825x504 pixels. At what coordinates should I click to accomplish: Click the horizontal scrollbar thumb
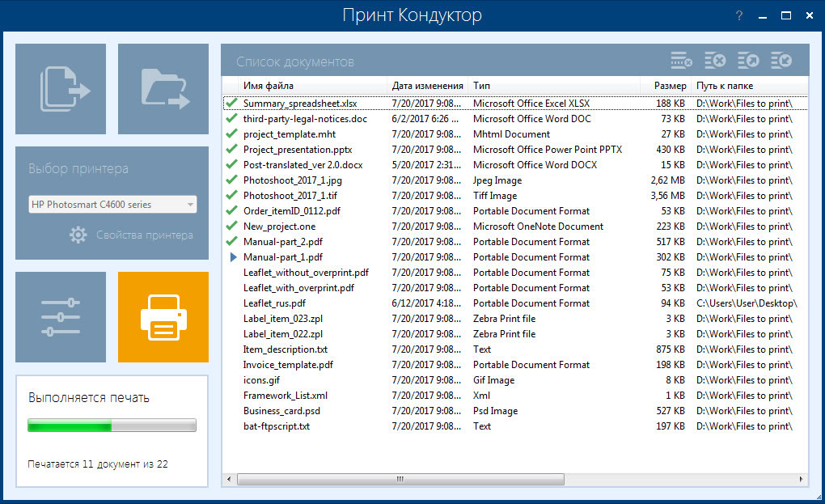coord(400,479)
